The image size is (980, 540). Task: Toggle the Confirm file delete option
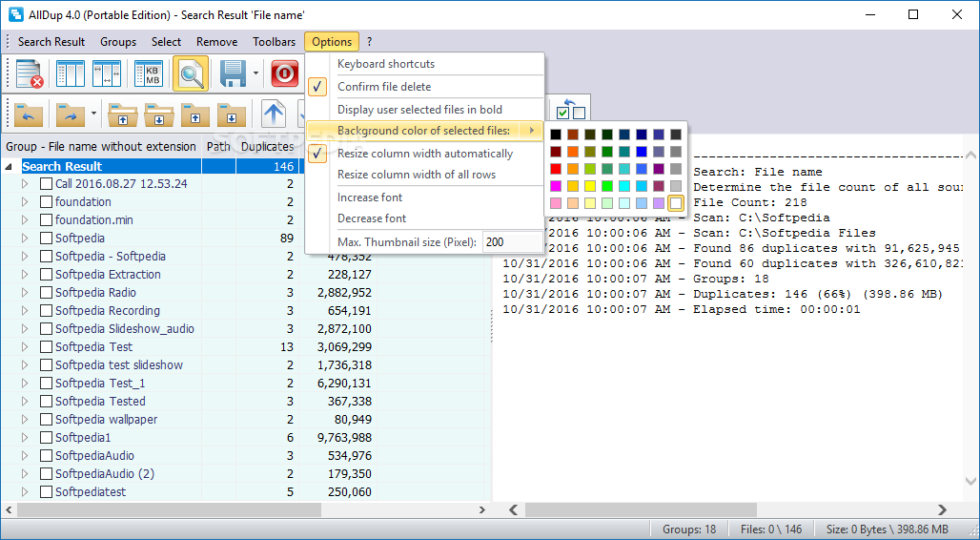click(425, 87)
